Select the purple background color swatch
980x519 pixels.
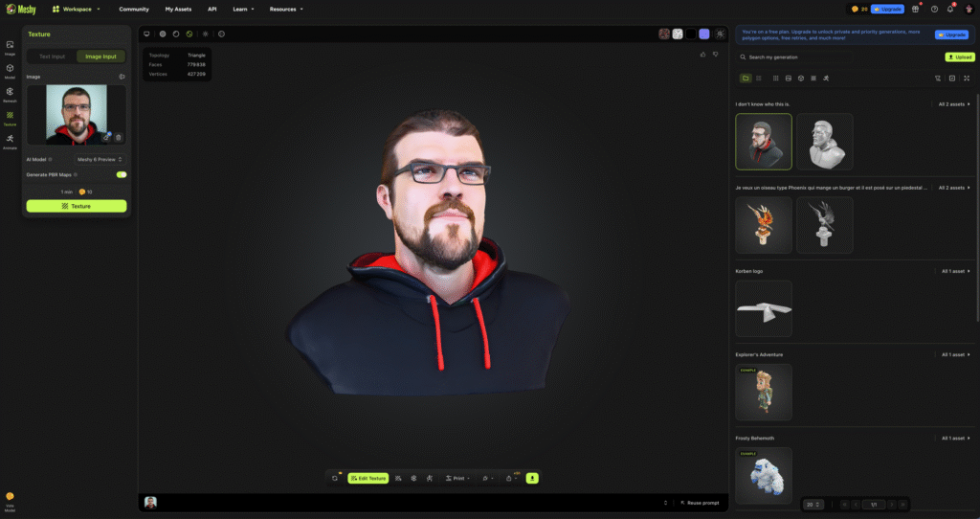[704, 34]
